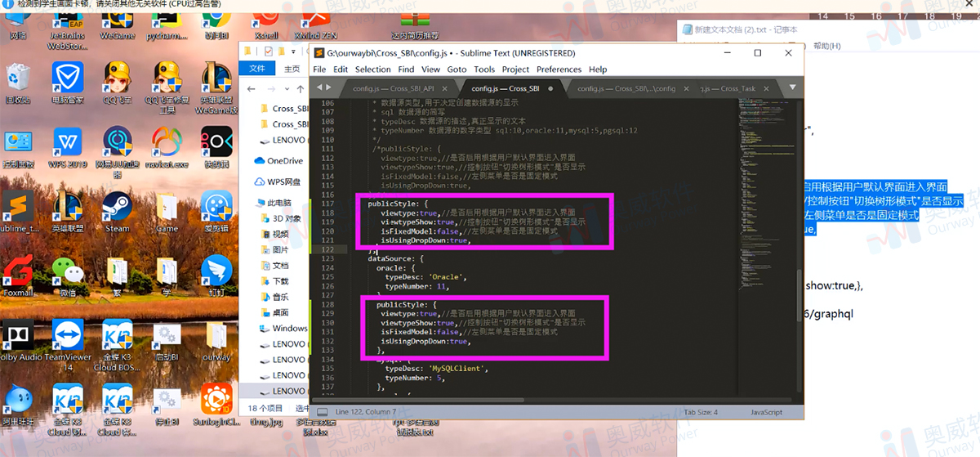Viewport: 980px width, 457px height.
Task: Select 视频 folder in Explorer
Action: (x=274, y=234)
